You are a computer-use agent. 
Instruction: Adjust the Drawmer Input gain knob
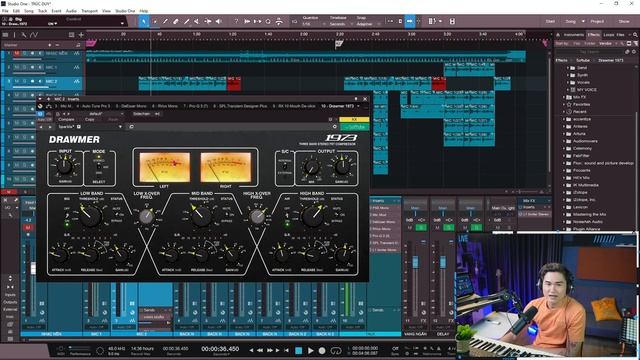click(64, 166)
